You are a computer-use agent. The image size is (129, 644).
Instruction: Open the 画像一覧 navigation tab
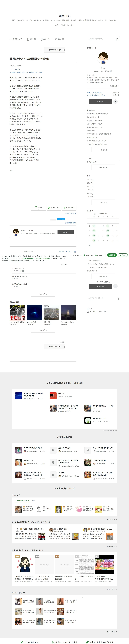pos(45,39)
